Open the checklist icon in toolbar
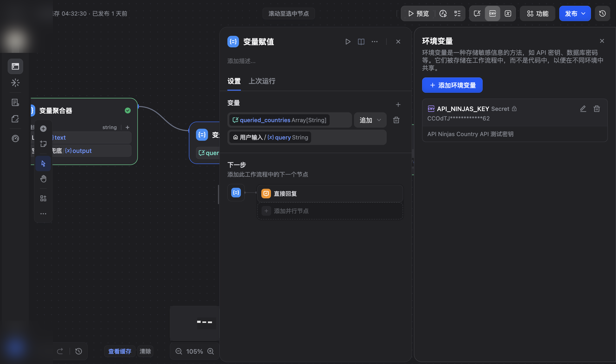Screen dimensions: 616x364 [457, 13]
